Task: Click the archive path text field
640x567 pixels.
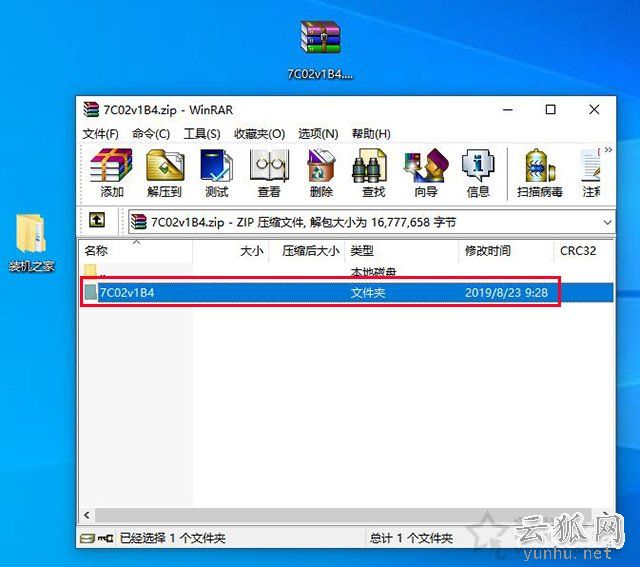Action: [x=371, y=222]
